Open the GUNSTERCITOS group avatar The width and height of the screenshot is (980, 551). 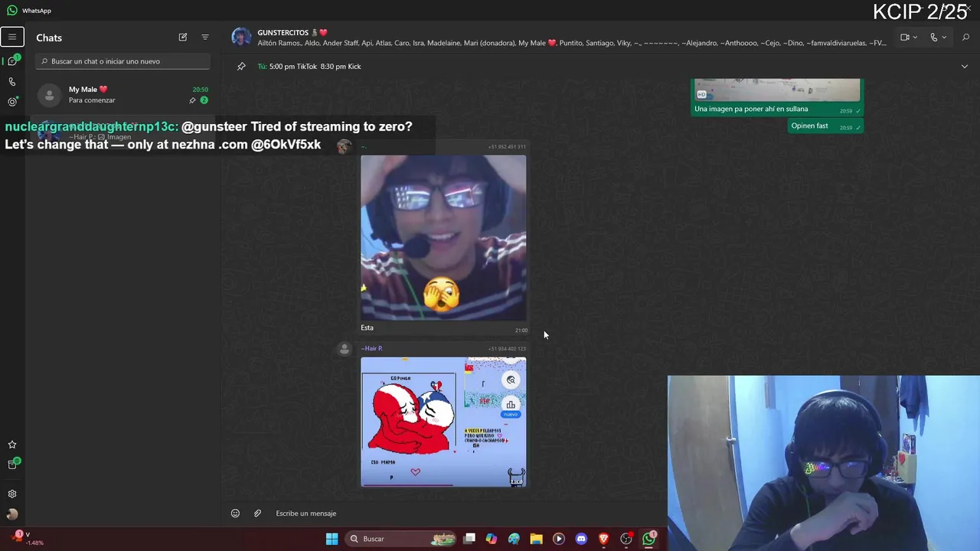[x=241, y=37]
